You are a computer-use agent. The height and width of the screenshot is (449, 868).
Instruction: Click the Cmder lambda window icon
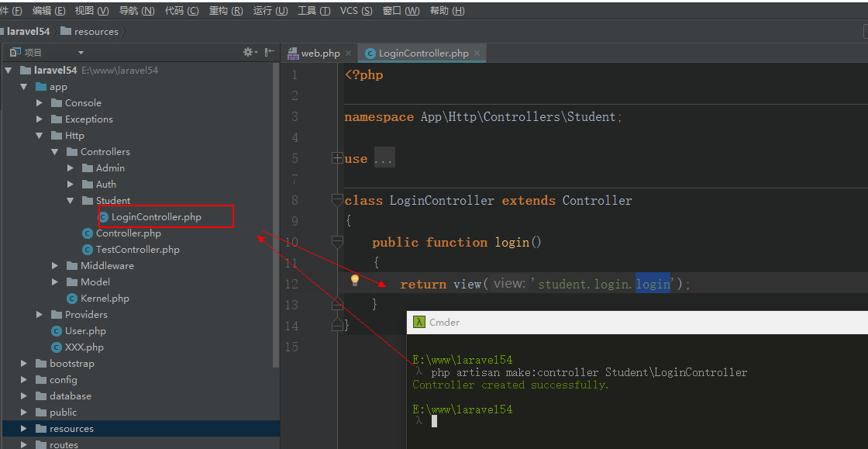tap(418, 322)
